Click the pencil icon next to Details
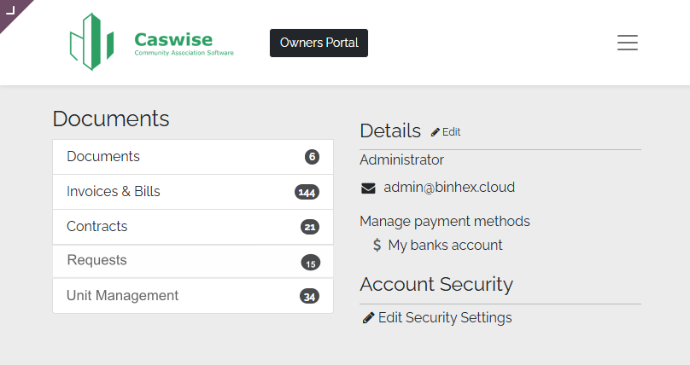 tap(435, 132)
